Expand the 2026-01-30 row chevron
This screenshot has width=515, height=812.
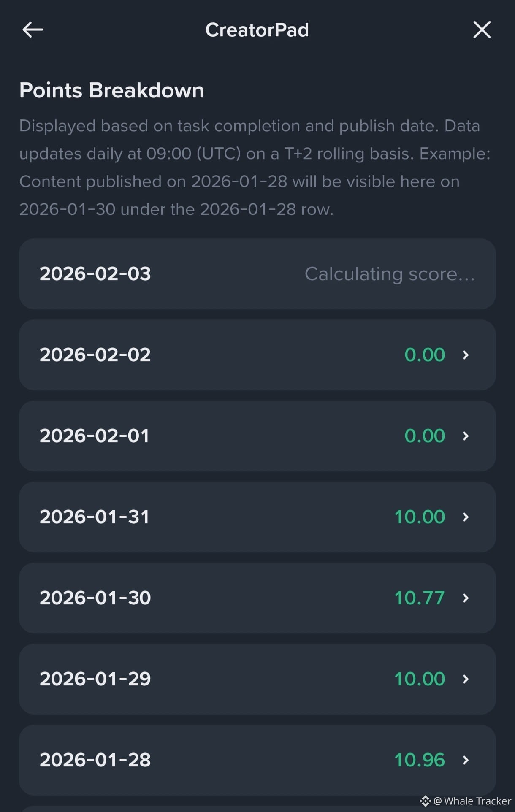(x=465, y=598)
